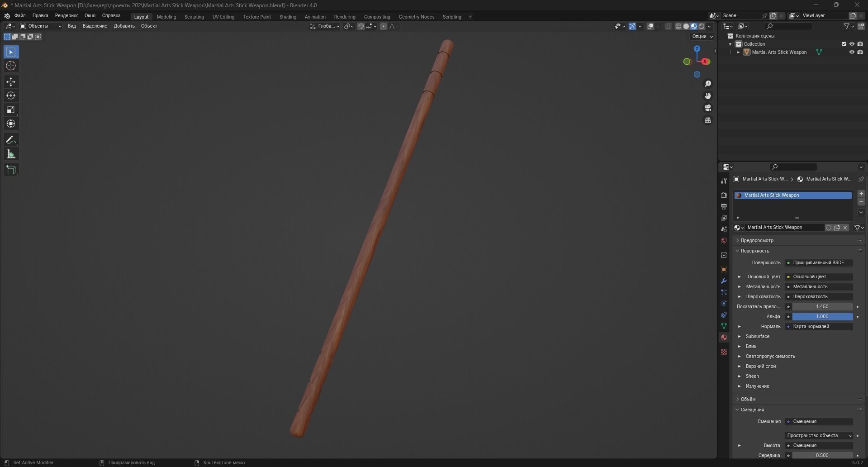The image size is (868, 467).
Task: Select the Select Box tool
Action: point(11,52)
